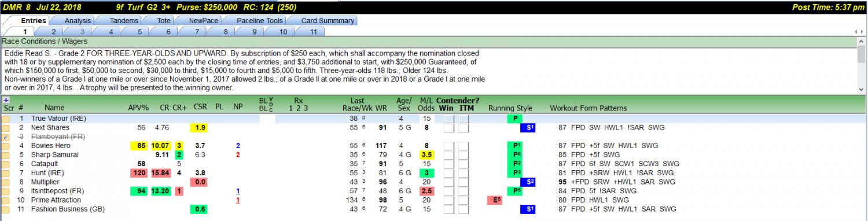This screenshot has width=868, height=221.
Task: Toggle scratch checkbox for Next Shares
Action: [6, 127]
